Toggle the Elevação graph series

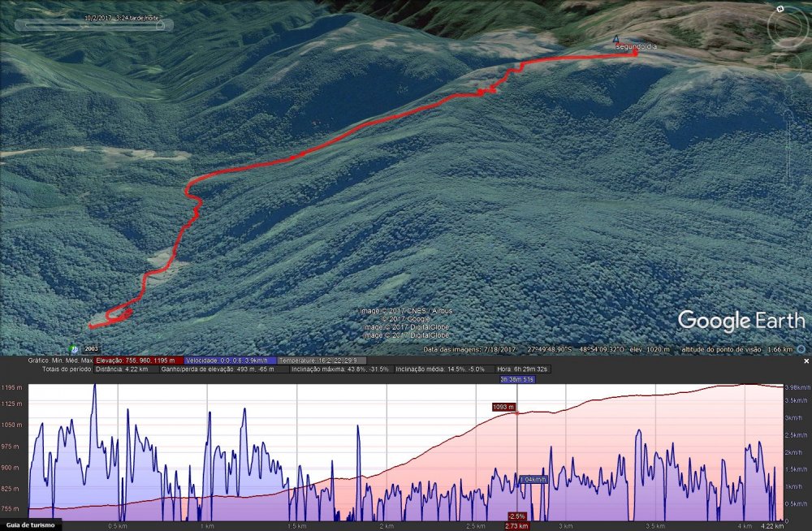coord(138,360)
